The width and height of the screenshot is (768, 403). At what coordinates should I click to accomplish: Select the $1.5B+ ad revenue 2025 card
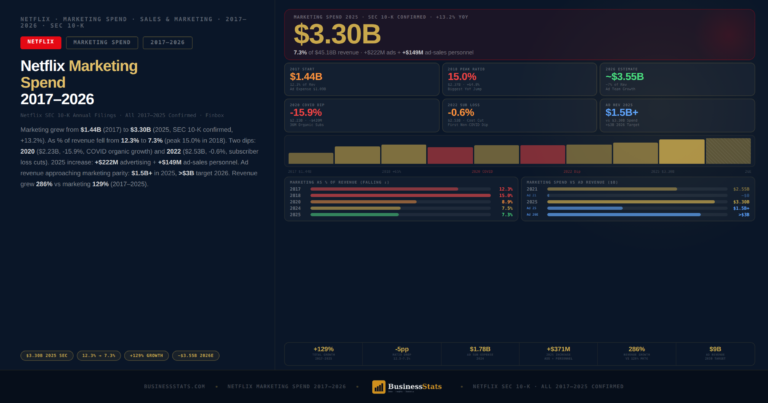[677, 115]
